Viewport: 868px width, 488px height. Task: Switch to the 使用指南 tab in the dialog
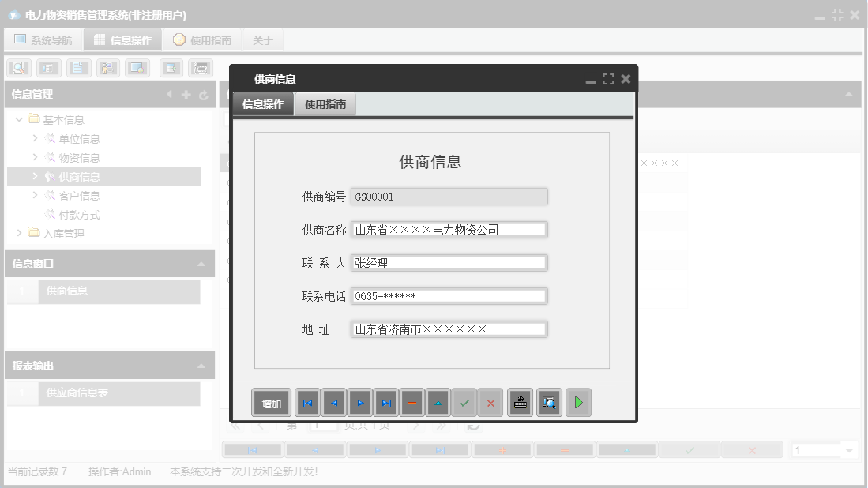[325, 103]
